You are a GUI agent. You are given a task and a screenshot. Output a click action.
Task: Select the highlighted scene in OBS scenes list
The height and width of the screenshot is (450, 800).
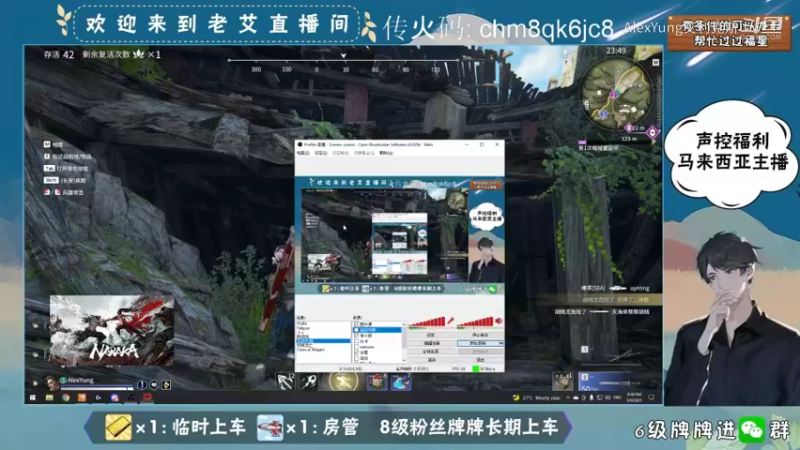(323, 341)
